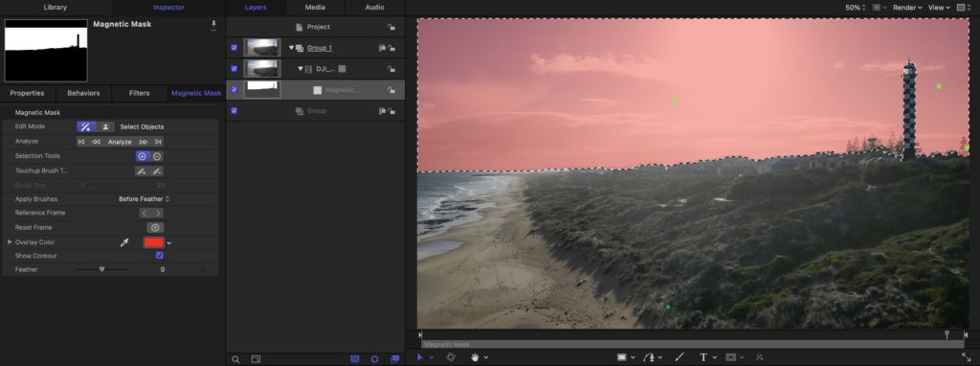Choose the add Touchup Brush tool
The height and width of the screenshot is (366, 980).
point(142,171)
